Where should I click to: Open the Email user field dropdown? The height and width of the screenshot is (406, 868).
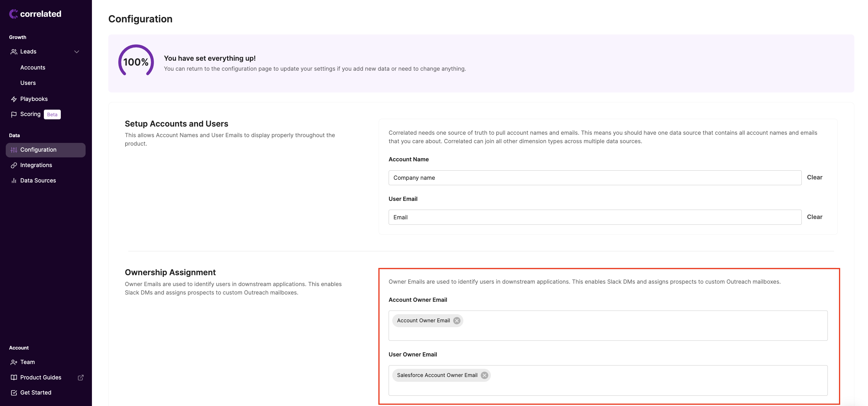tap(594, 217)
